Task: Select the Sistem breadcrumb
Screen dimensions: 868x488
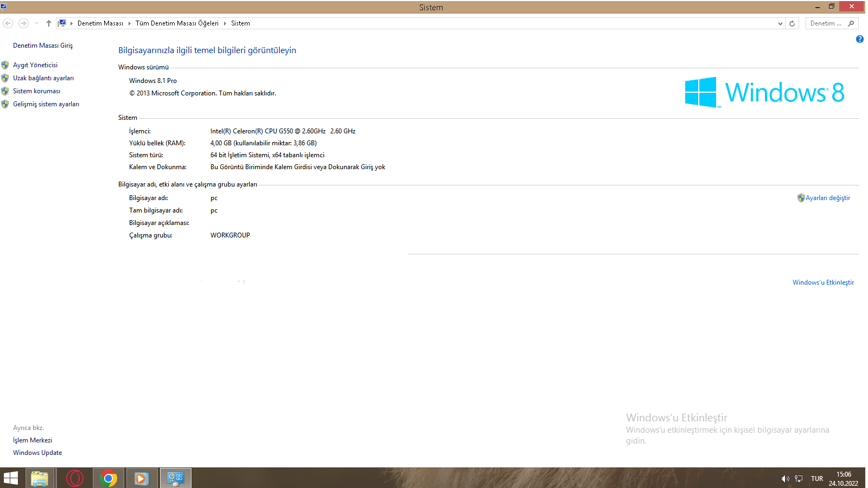Action: 240,23
